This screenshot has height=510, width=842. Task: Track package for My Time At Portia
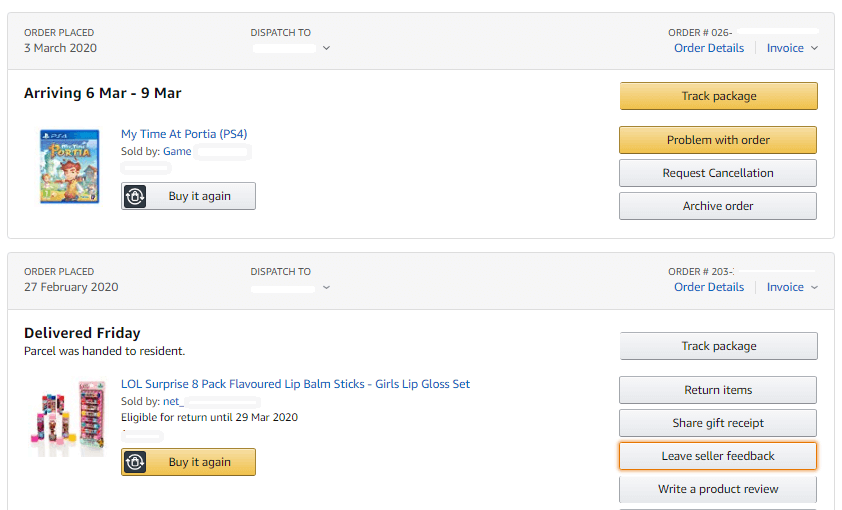(718, 96)
